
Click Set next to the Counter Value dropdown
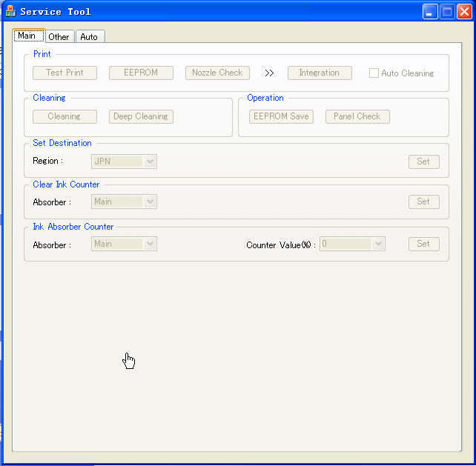point(423,244)
